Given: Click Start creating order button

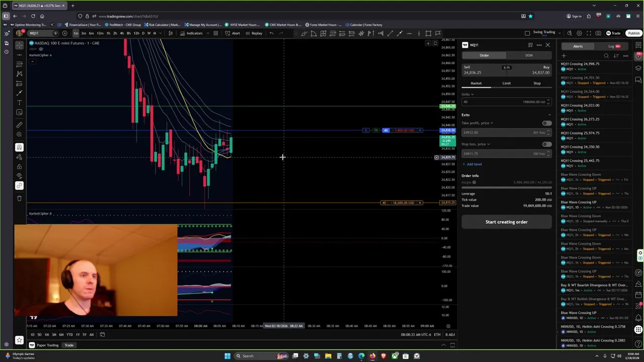Looking at the screenshot, I should coord(506,222).
